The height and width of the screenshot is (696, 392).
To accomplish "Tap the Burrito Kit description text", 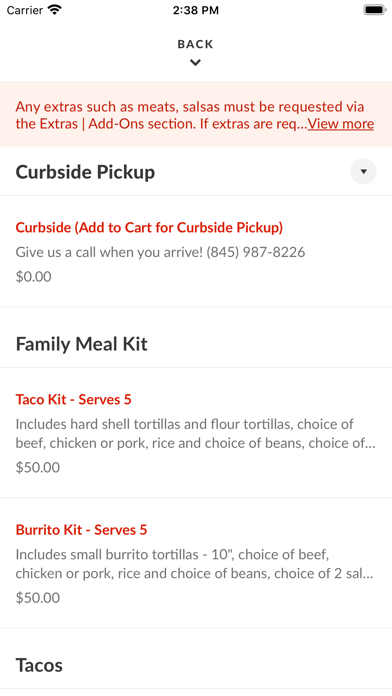I will click(194, 564).
